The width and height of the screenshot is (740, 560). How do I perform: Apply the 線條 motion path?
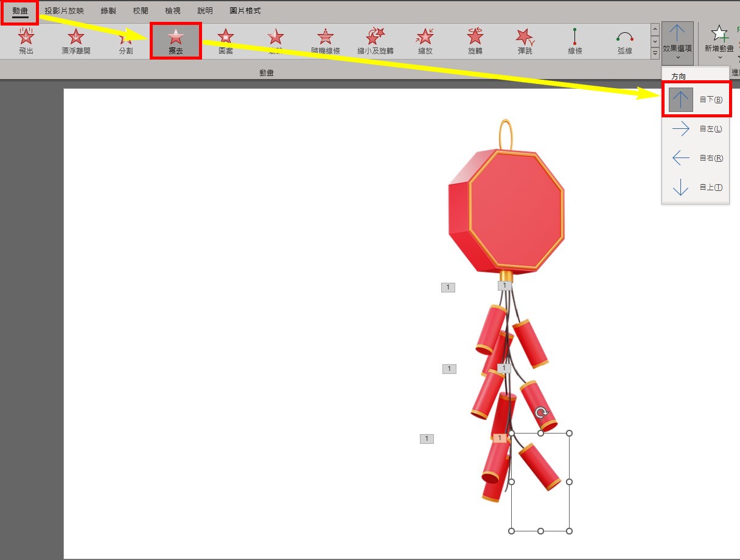(575, 41)
